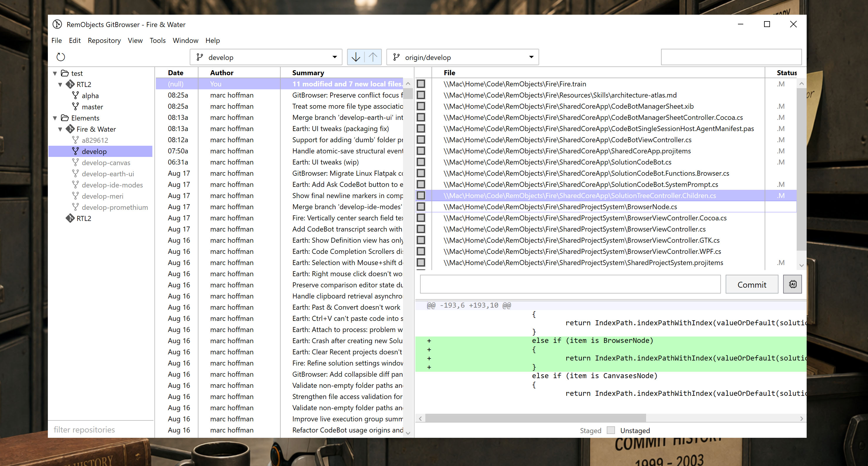Screen dimensions: 868x466
Task: Click the Fire & Water repository icon
Action: tap(70, 129)
